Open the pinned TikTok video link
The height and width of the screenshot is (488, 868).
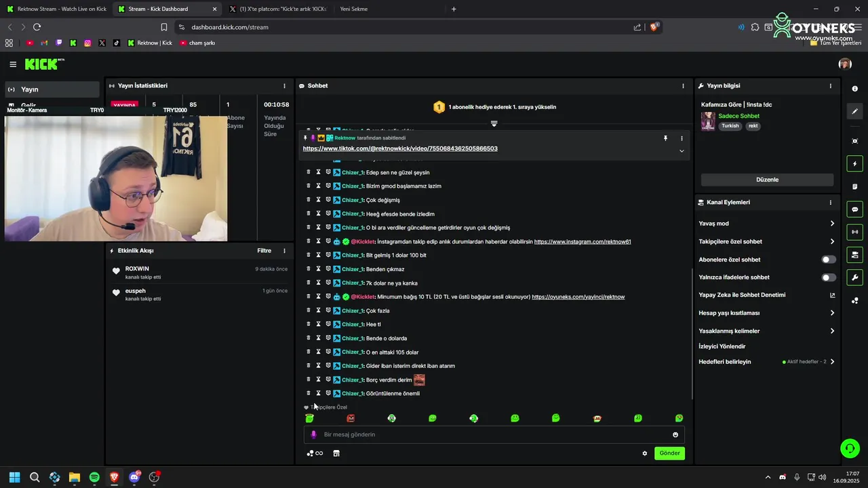(400, 148)
